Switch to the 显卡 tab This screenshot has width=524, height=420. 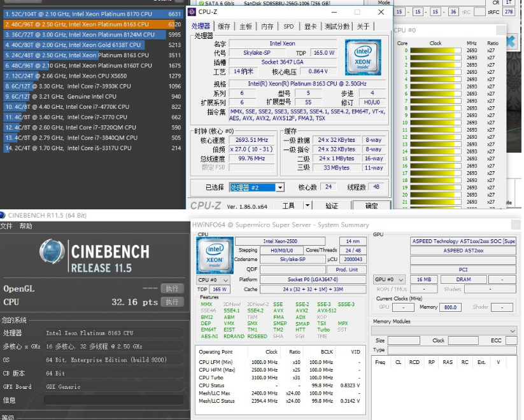(311, 26)
